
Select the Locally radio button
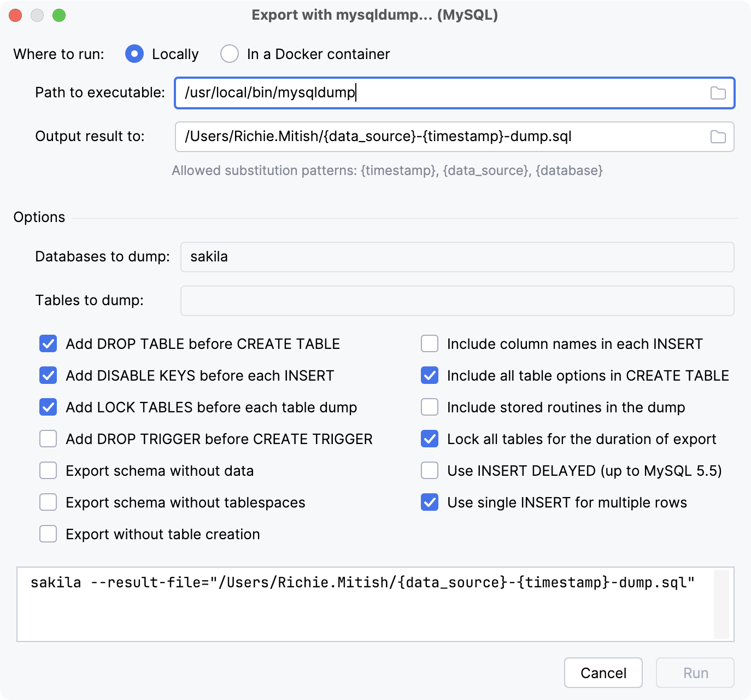tap(134, 54)
